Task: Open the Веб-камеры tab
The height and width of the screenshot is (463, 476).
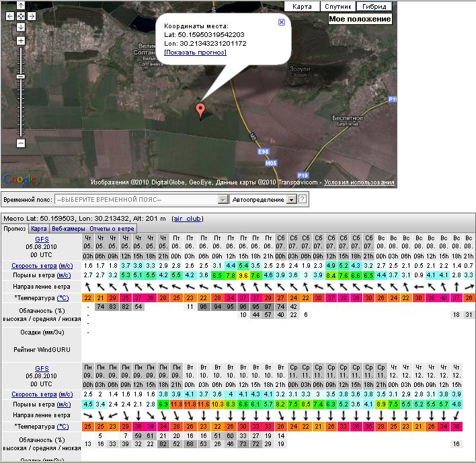Action: (71, 229)
